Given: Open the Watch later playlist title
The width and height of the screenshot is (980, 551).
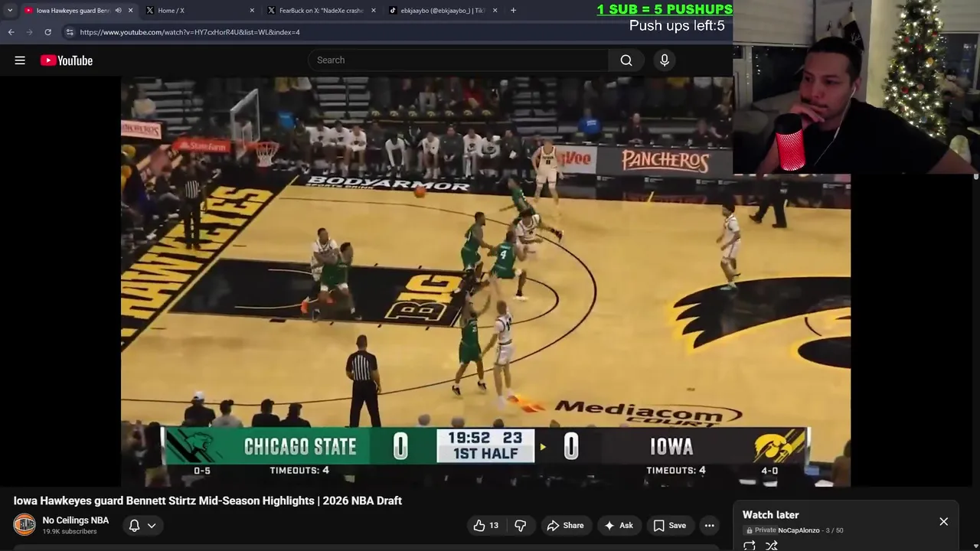Looking at the screenshot, I should point(771,515).
